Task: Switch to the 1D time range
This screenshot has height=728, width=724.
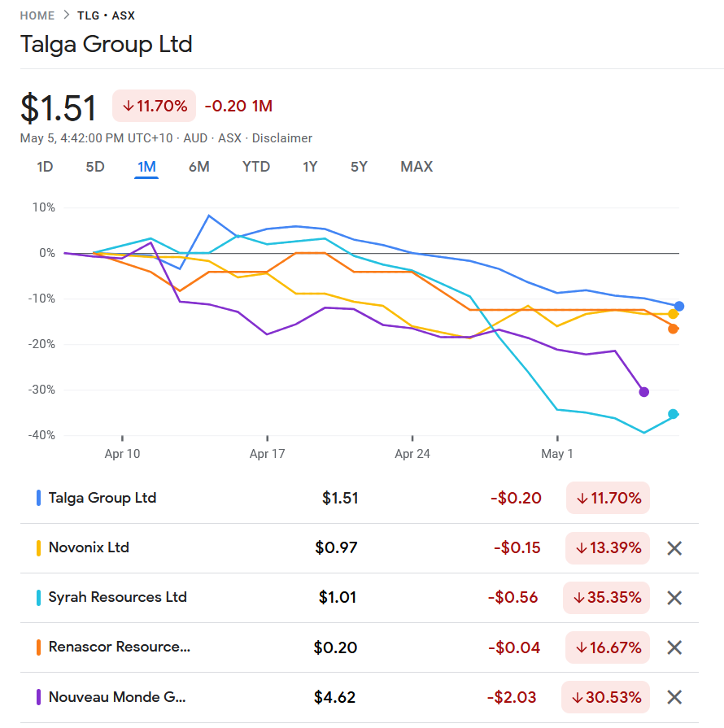Action: tap(45, 167)
